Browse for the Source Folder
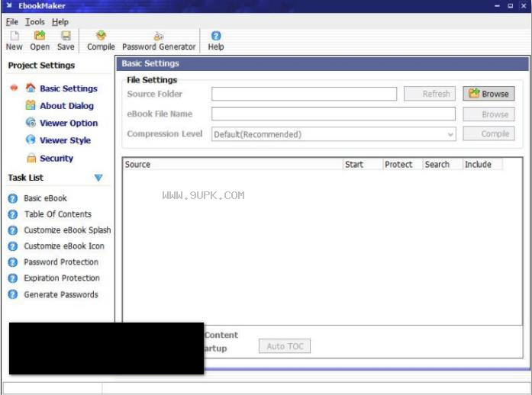The height and width of the screenshot is (395, 532). pos(488,94)
